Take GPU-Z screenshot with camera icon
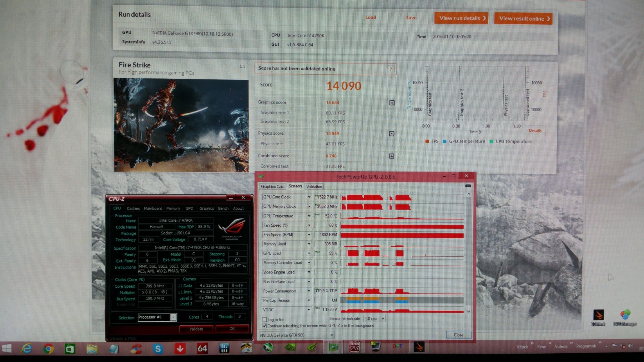The image size is (644, 362). pyautogui.click(x=468, y=186)
